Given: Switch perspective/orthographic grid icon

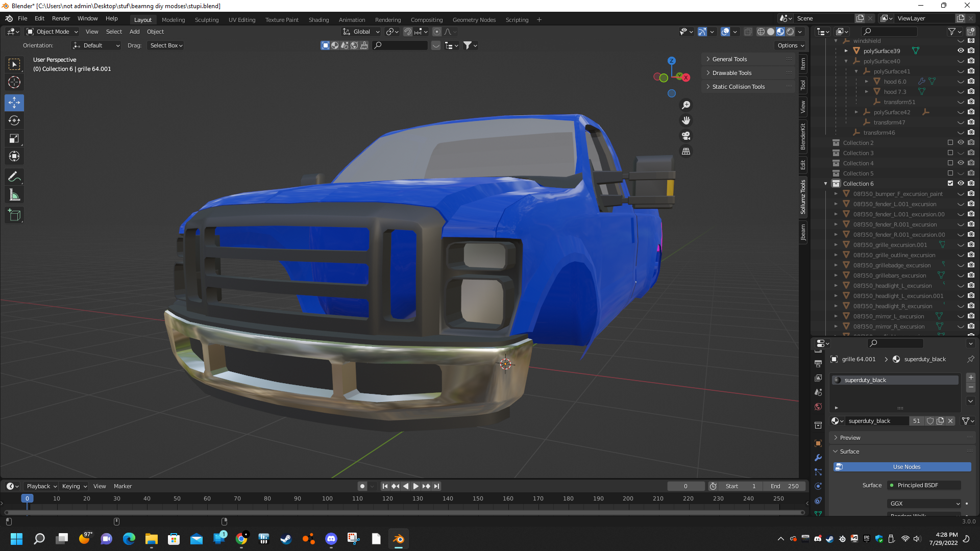Looking at the screenshot, I should pyautogui.click(x=686, y=152).
